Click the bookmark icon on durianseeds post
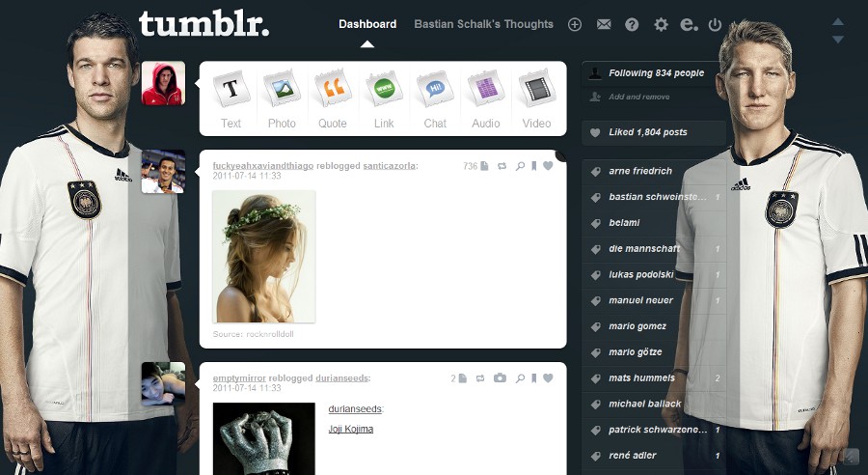 point(533,378)
